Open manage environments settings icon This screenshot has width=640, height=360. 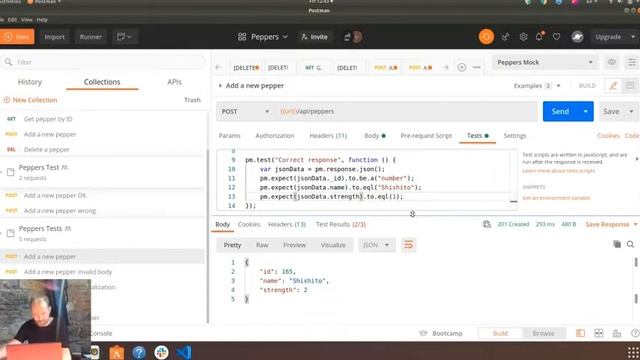click(631, 62)
